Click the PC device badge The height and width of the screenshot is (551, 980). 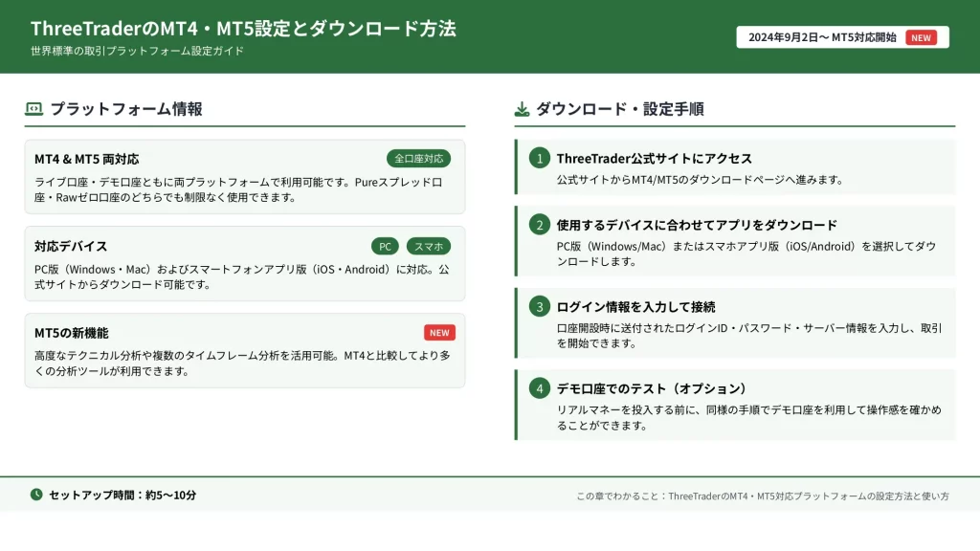[385, 246]
